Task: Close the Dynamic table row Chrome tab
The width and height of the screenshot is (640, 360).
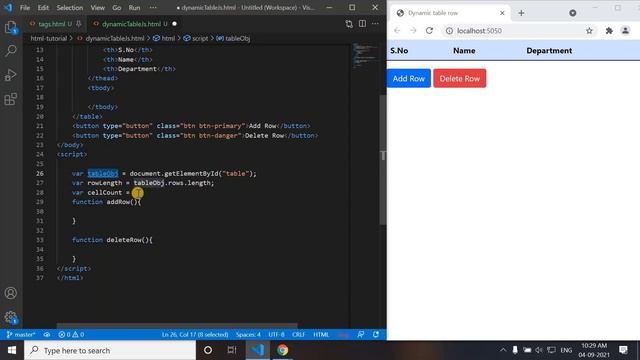Action: point(502,13)
